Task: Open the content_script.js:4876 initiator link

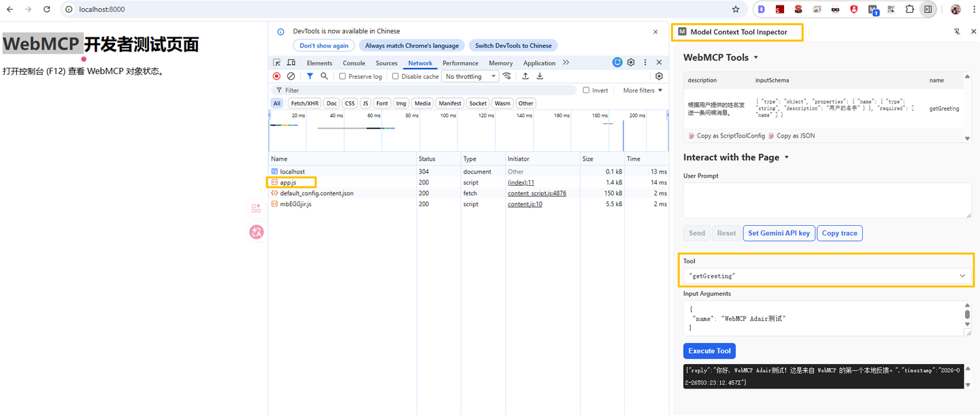Action: 537,193
